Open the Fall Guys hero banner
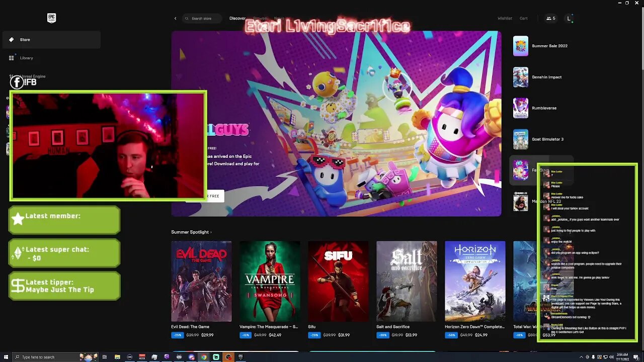This screenshot has height=362, width=644. pos(336,124)
